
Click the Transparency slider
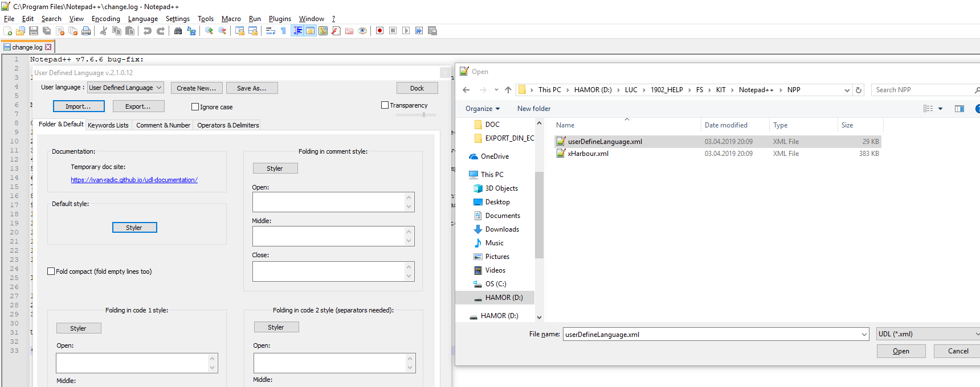(x=416, y=114)
